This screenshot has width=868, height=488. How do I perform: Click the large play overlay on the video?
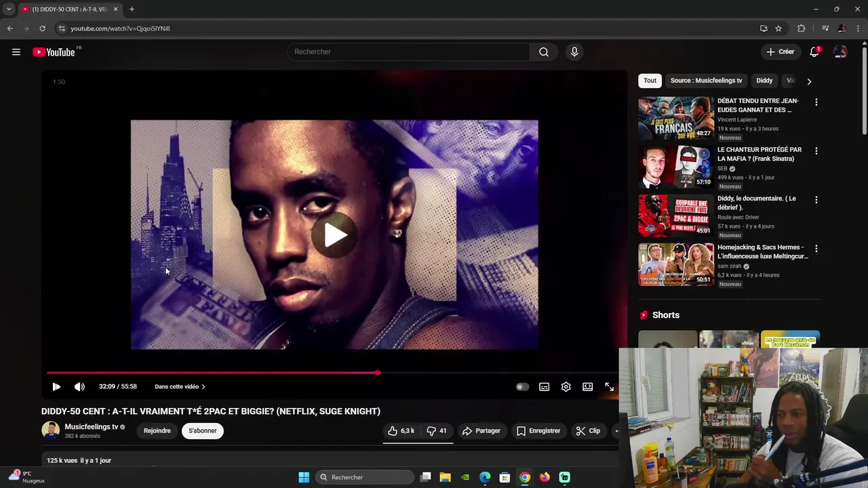(334, 235)
